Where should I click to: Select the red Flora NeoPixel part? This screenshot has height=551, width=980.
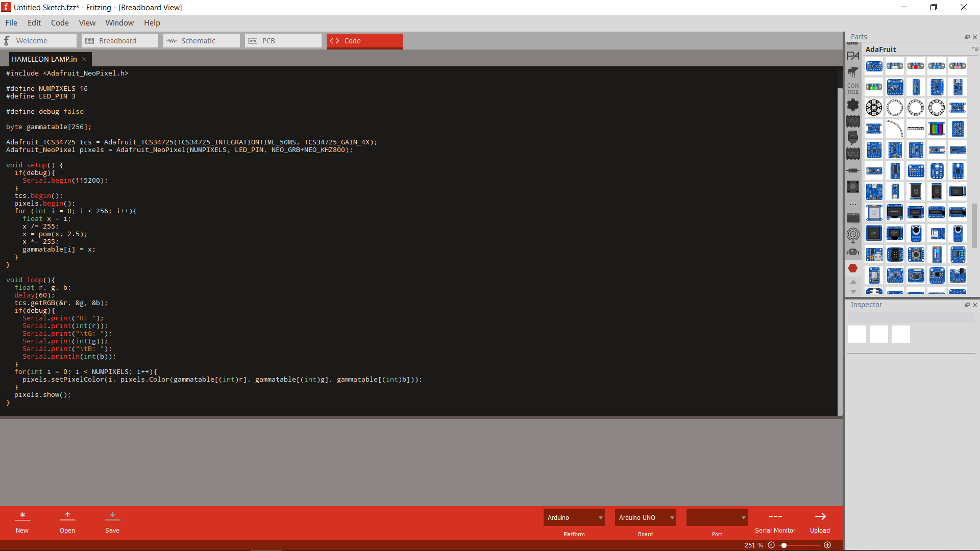pyautogui.click(x=916, y=66)
